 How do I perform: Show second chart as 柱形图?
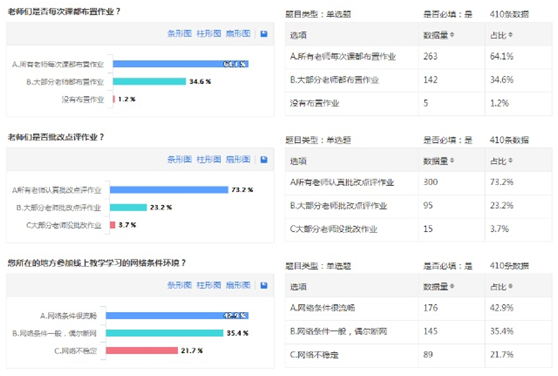click(x=209, y=159)
